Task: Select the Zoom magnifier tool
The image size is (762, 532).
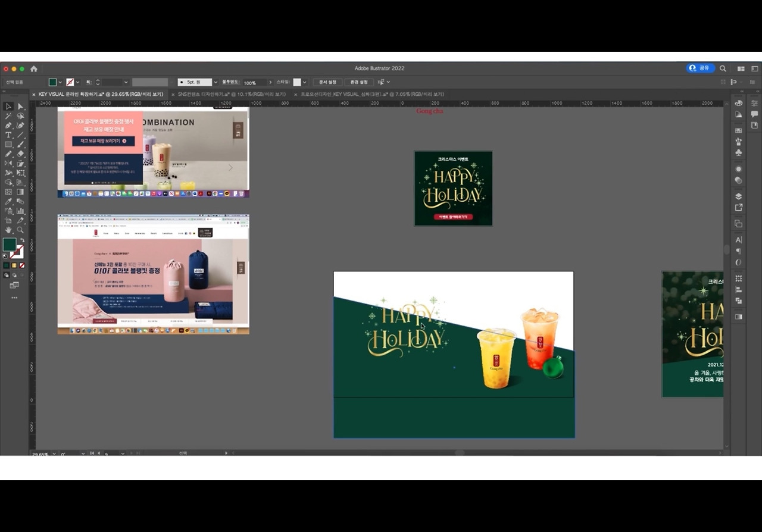Action: point(20,230)
